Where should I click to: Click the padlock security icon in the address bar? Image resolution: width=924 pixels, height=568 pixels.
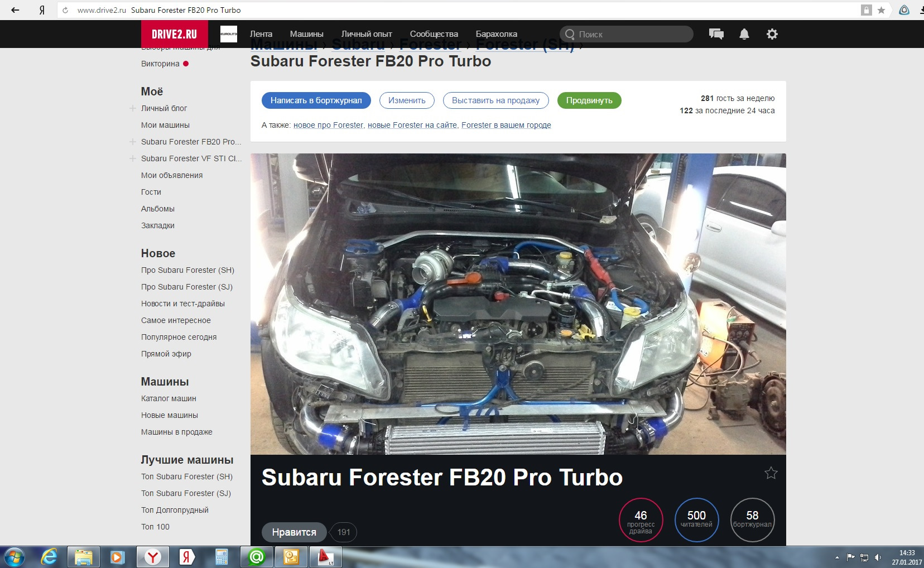866,10
